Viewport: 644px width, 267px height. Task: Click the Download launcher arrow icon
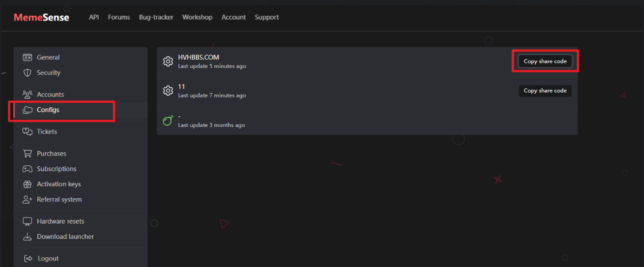27,237
